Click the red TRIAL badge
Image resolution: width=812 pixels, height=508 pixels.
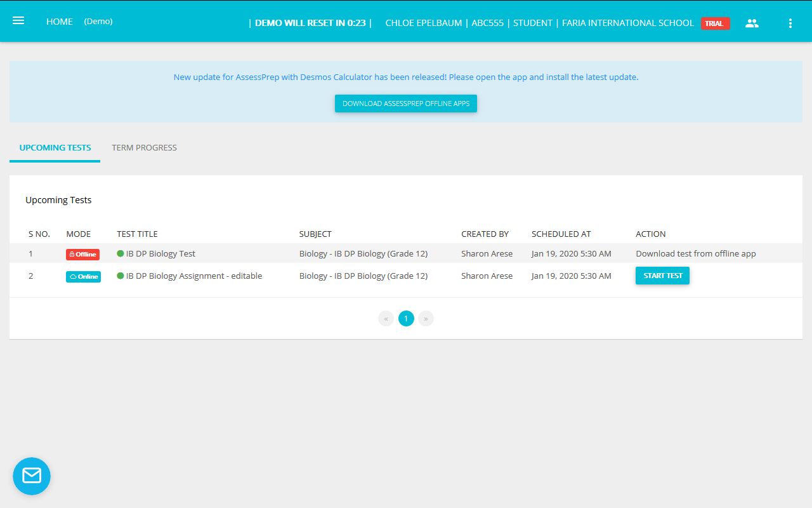pos(715,23)
